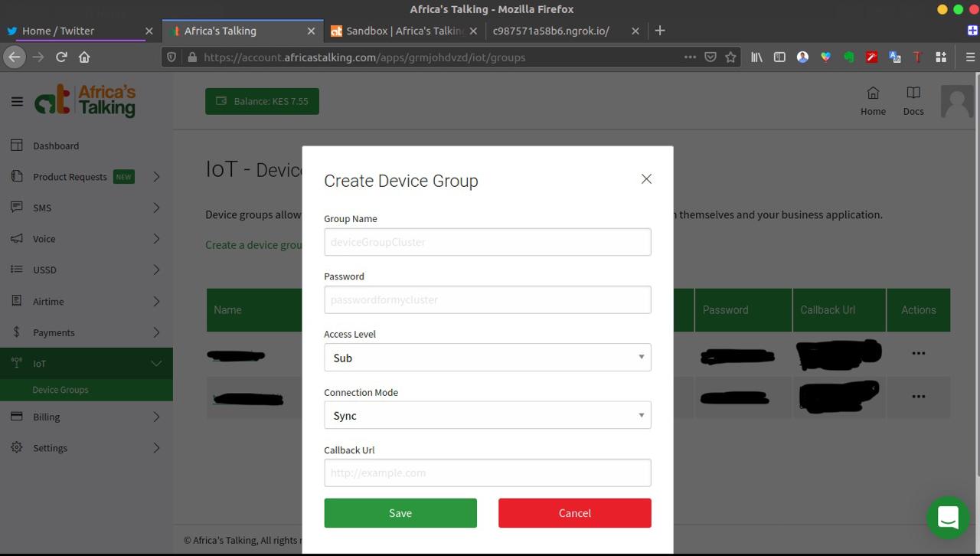Open the Connection Mode dropdown

pos(488,415)
